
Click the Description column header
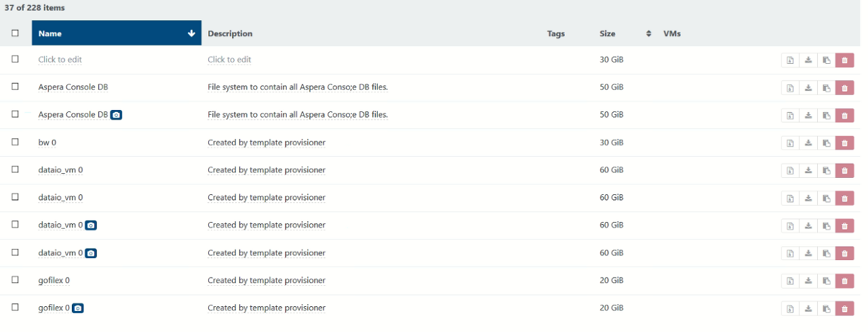point(230,33)
